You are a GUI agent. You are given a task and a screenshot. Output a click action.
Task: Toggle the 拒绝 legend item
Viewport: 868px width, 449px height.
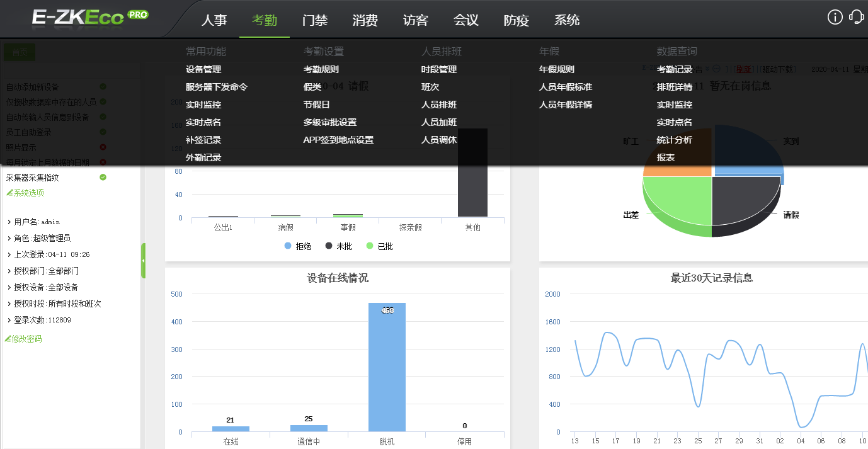(x=298, y=246)
